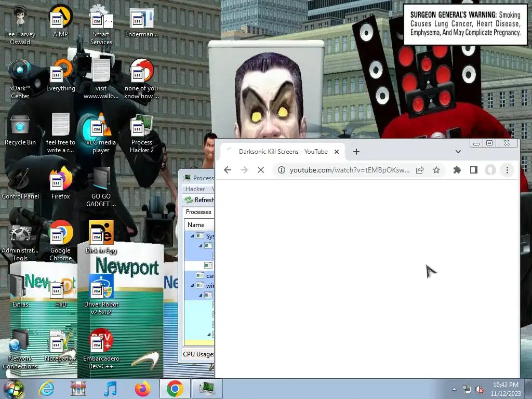Open Network Connections desktop icon
Screen dimensions: 532x399
point(20,349)
